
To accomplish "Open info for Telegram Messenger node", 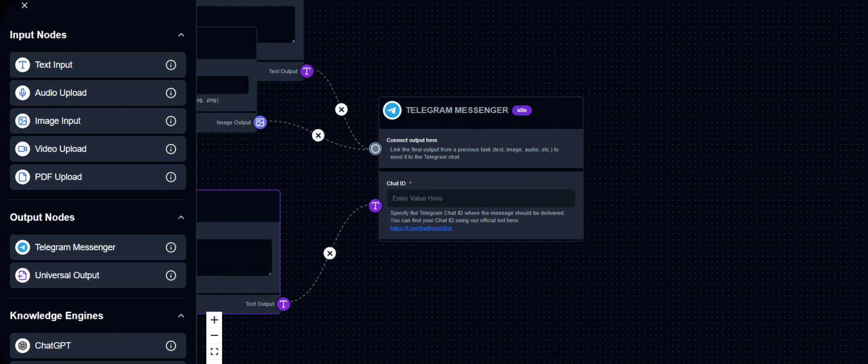I will pyautogui.click(x=171, y=247).
